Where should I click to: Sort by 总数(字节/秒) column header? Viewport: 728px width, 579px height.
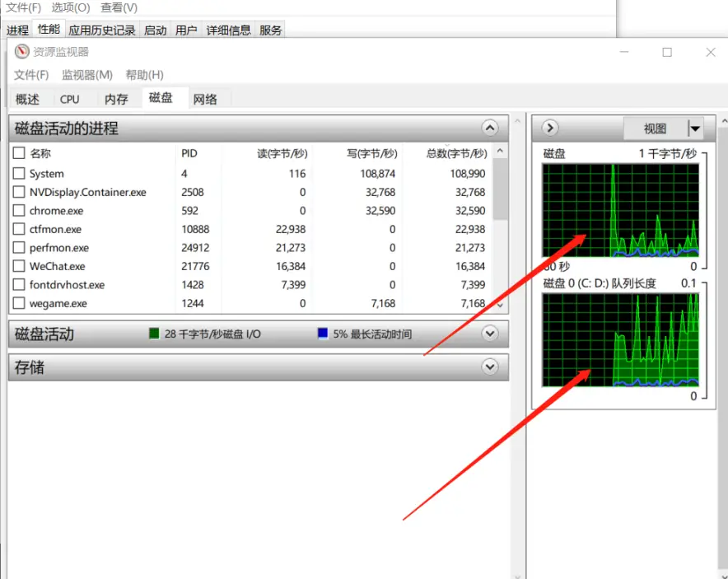[456, 153]
